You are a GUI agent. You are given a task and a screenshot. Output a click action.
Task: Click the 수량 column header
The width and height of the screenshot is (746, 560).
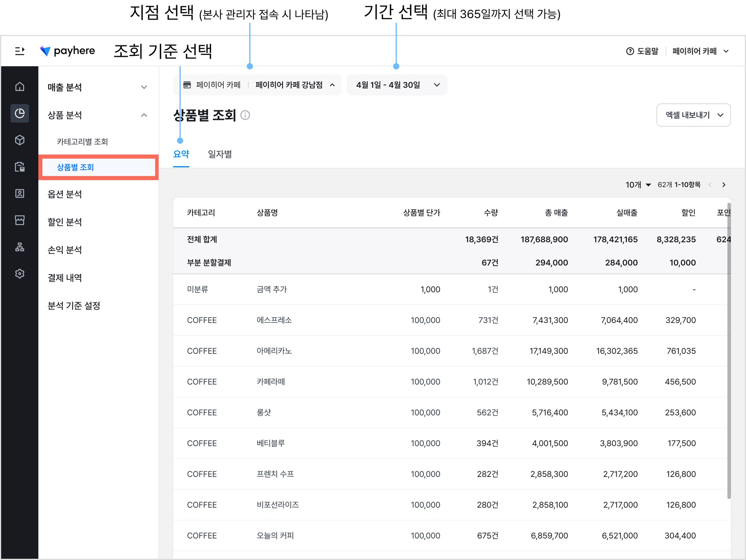(491, 213)
